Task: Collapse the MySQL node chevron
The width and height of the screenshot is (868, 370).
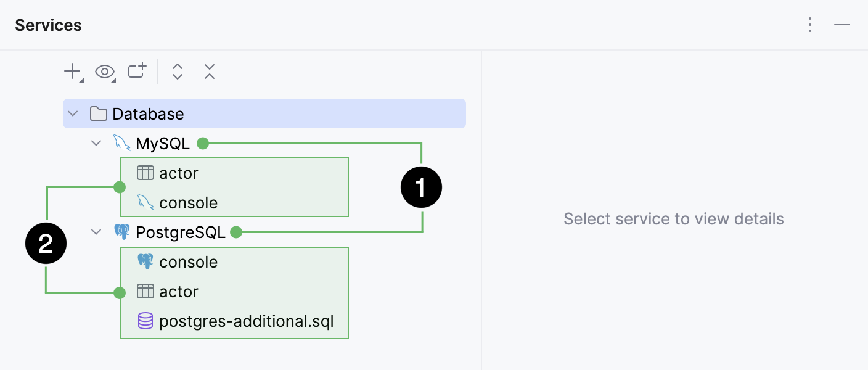Action: (96, 142)
